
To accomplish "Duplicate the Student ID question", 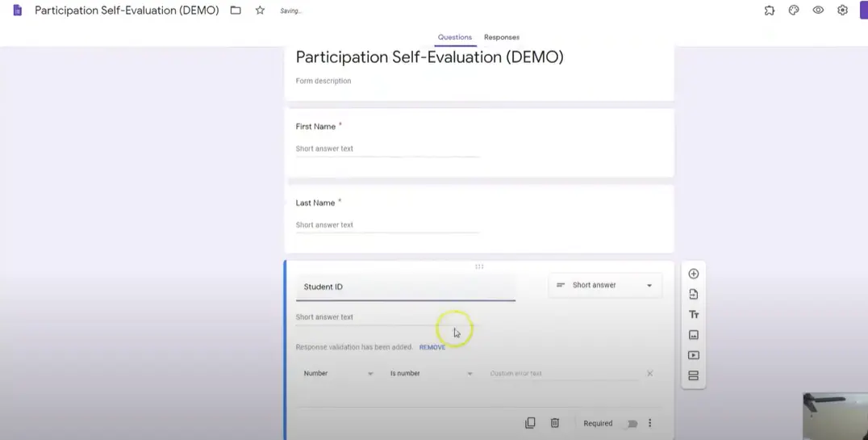I will tap(530, 423).
